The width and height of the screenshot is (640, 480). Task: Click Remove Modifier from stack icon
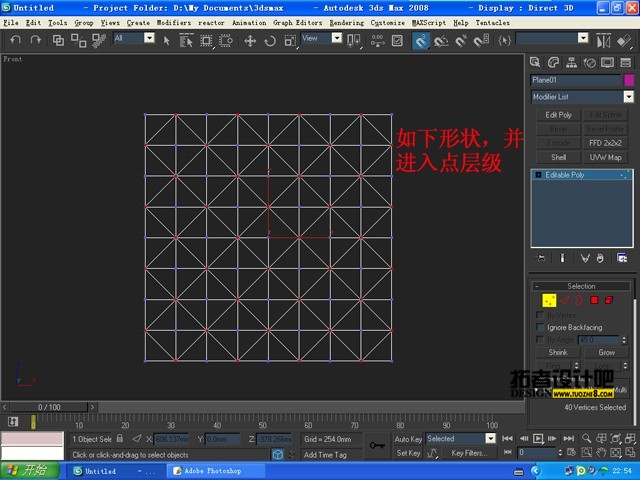pos(600,258)
